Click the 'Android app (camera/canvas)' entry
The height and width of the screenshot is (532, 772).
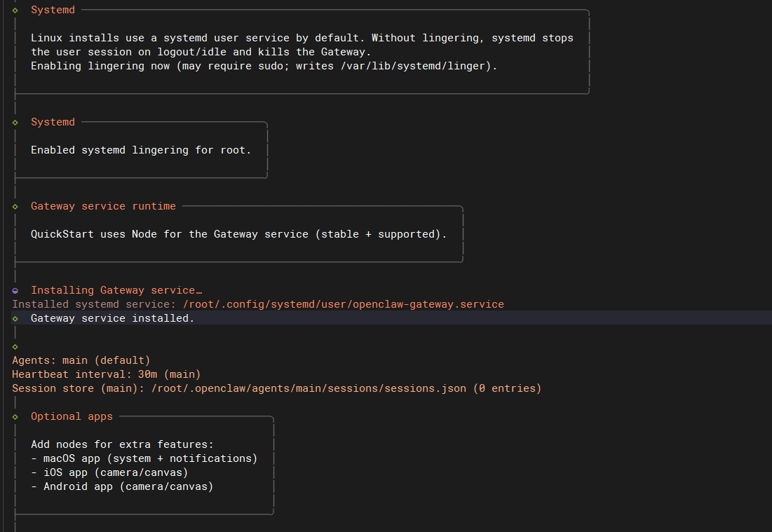(x=128, y=486)
